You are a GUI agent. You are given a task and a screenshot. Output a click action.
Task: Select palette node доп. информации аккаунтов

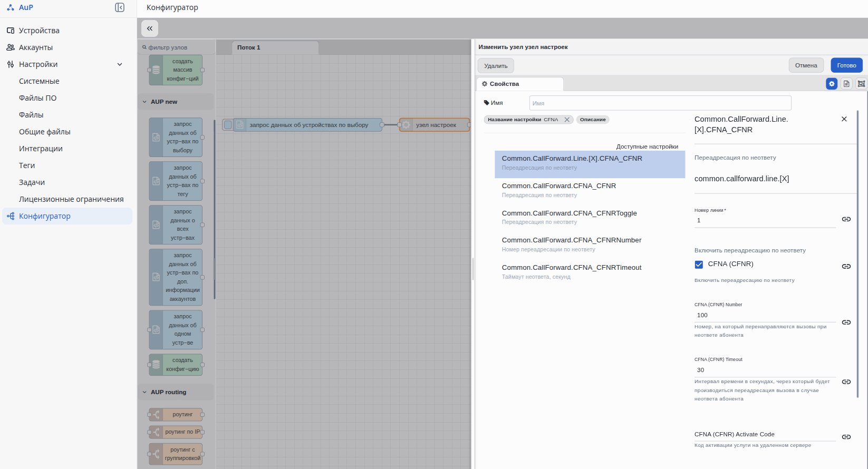(x=176, y=277)
